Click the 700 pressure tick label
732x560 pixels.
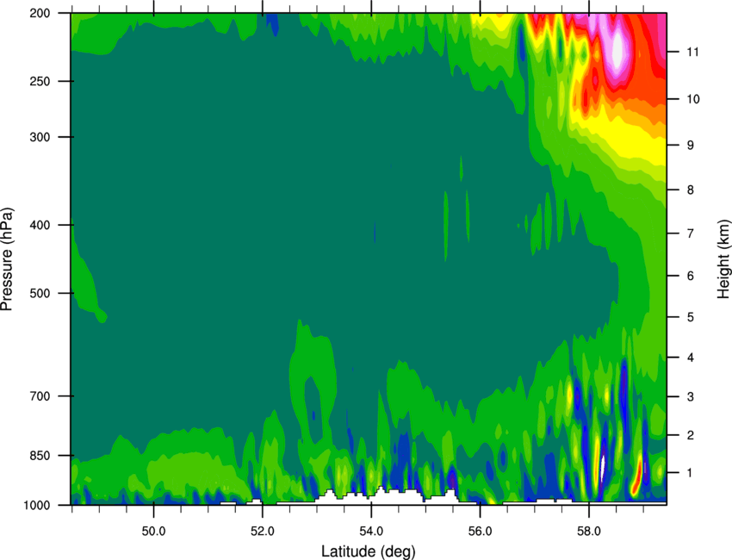(40, 395)
